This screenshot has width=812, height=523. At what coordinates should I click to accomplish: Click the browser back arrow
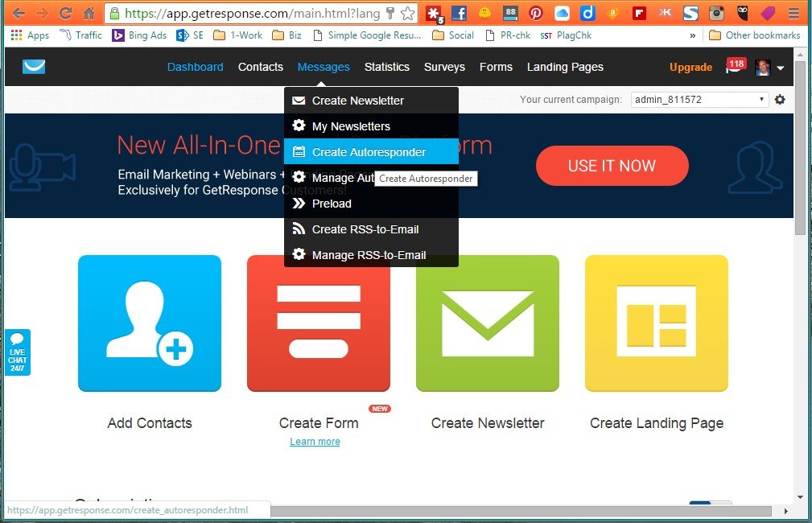click(x=19, y=14)
